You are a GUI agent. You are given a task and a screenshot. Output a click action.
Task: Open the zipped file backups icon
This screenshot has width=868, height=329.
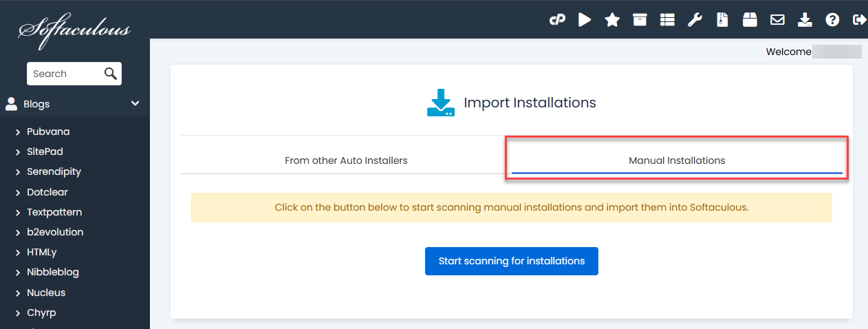click(x=721, y=20)
